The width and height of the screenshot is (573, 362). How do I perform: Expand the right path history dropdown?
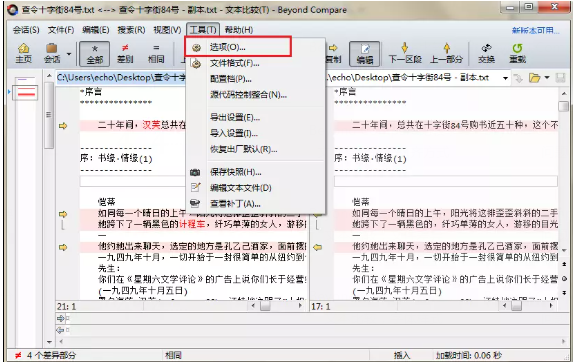click(505, 78)
